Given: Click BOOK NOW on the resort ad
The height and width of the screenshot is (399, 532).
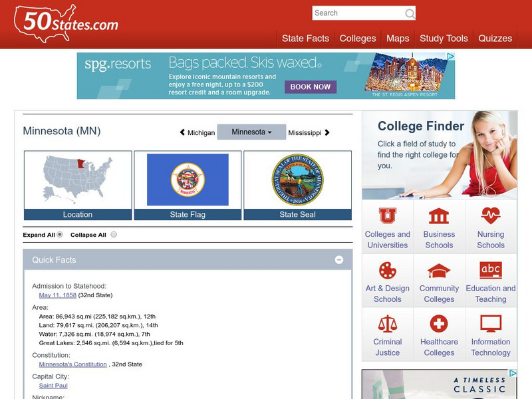Looking at the screenshot, I should pos(311,87).
